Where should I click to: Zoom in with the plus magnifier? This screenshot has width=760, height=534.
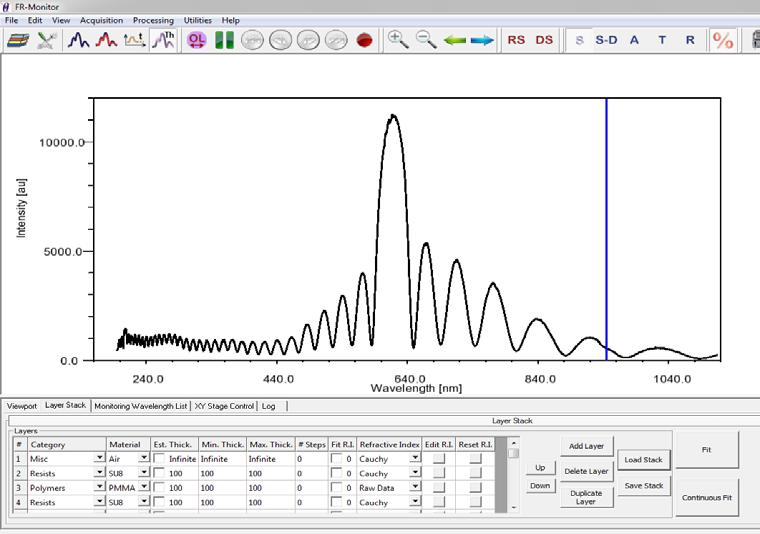[x=398, y=40]
